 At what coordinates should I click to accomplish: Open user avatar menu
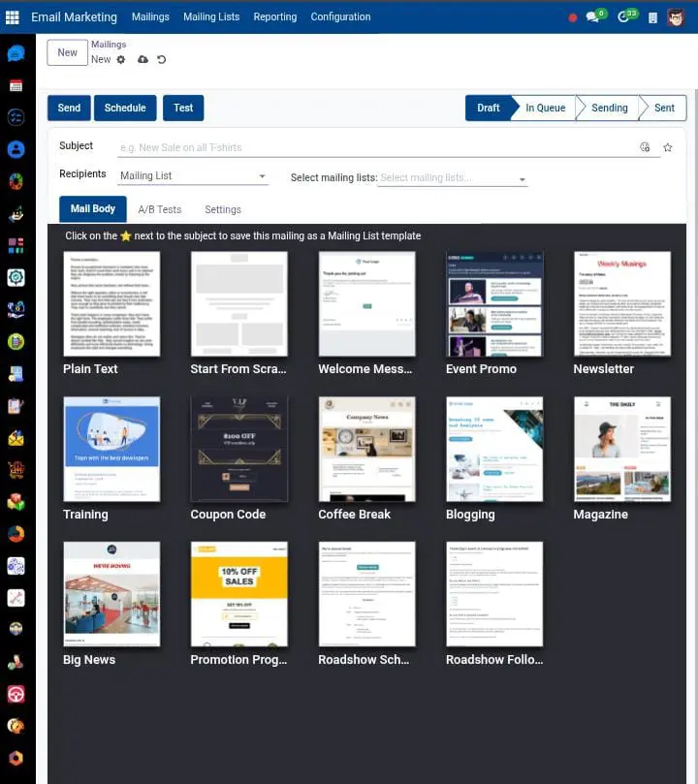click(x=676, y=17)
